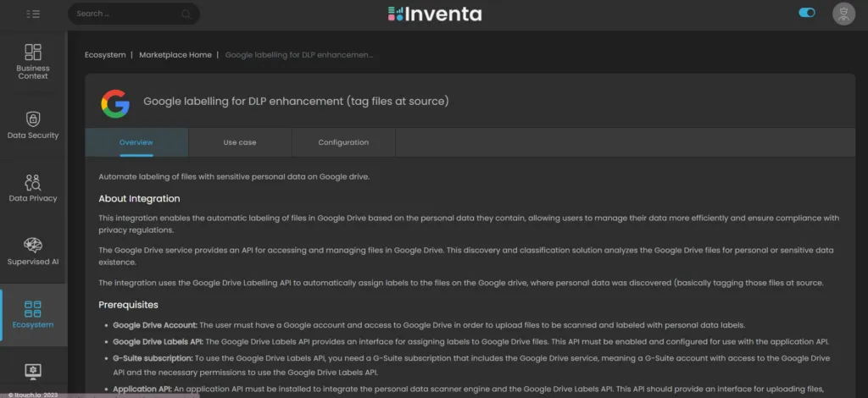
Task: Click the Google labelling breadcrumb item
Action: coord(299,55)
